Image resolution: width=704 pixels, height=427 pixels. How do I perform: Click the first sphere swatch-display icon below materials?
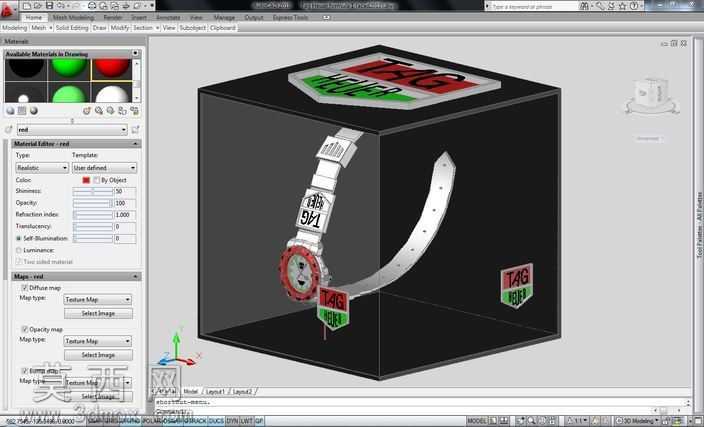point(10,110)
